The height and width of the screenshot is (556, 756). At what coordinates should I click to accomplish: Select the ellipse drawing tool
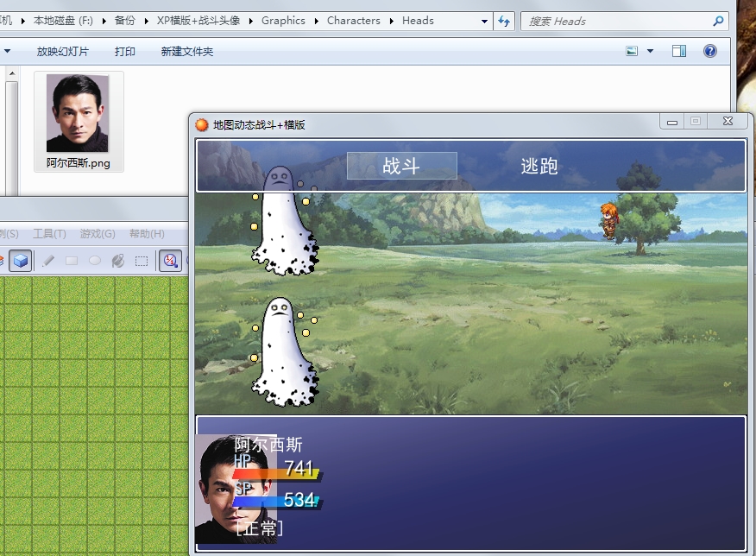pos(95,261)
